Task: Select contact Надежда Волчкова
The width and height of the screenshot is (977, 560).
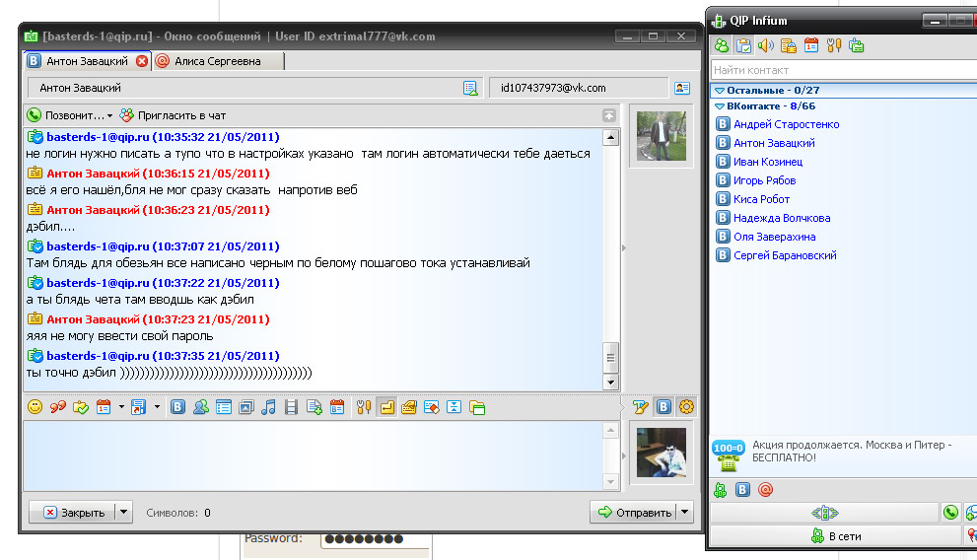Action: click(782, 218)
